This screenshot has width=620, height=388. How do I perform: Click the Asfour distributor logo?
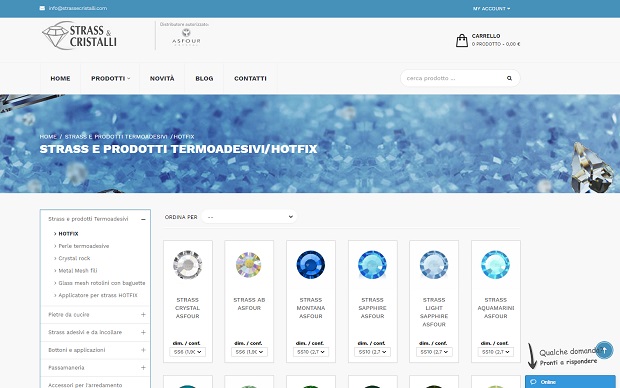click(x=186, y=37)
